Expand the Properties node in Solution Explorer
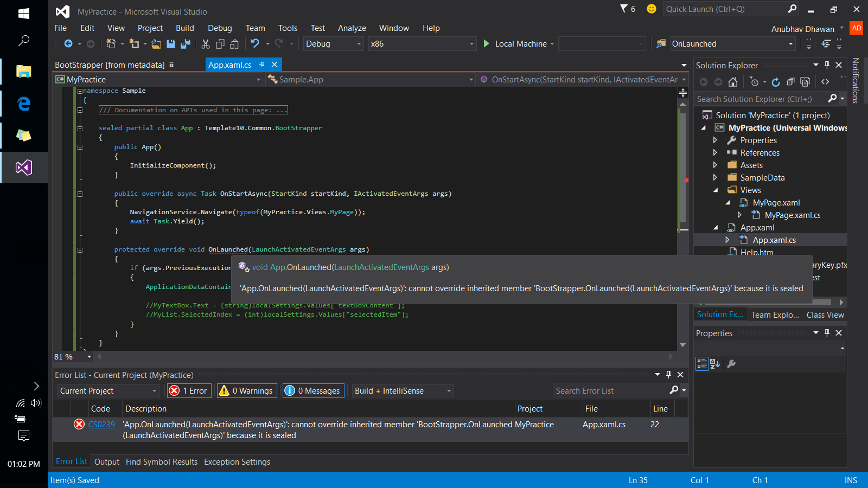This screenshot has height=488, width=868. coord(715,140)
